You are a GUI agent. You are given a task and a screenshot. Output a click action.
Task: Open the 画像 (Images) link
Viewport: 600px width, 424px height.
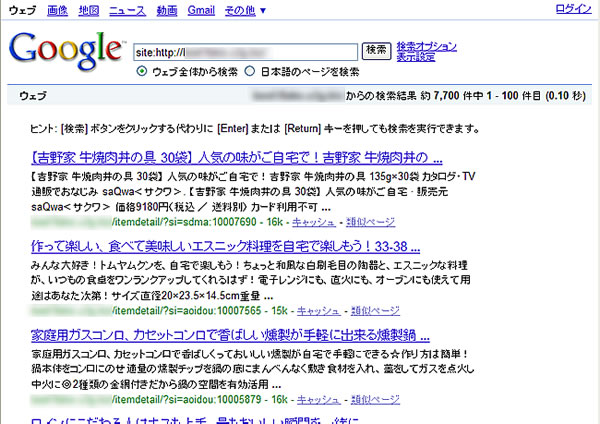[x=57, y=10]
